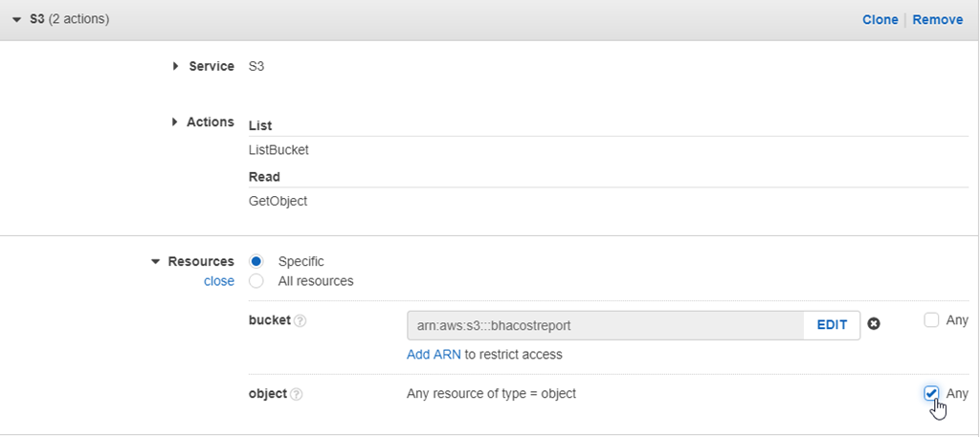Collapse the S3 (2 actions) section
The image size is (980, 437).
click(x=16, y=19)
